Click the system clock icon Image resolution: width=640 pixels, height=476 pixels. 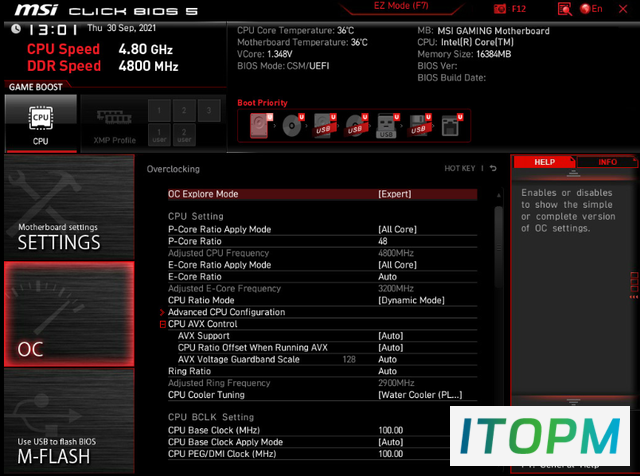[x=16, y=29]
